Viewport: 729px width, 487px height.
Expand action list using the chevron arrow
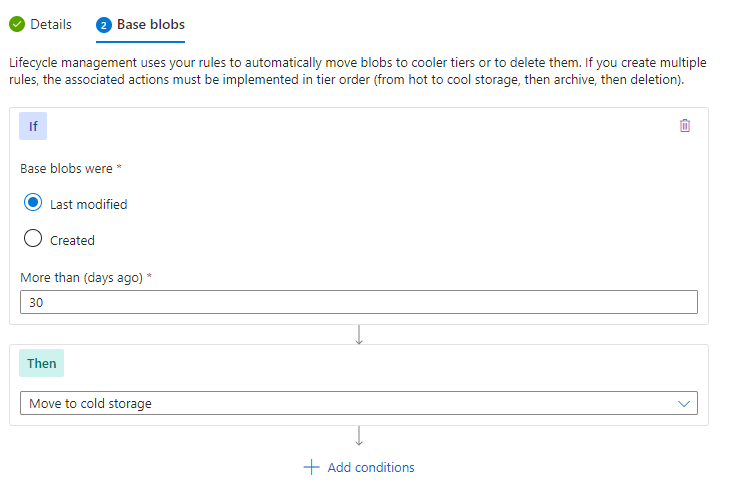[x=683, y=403]
